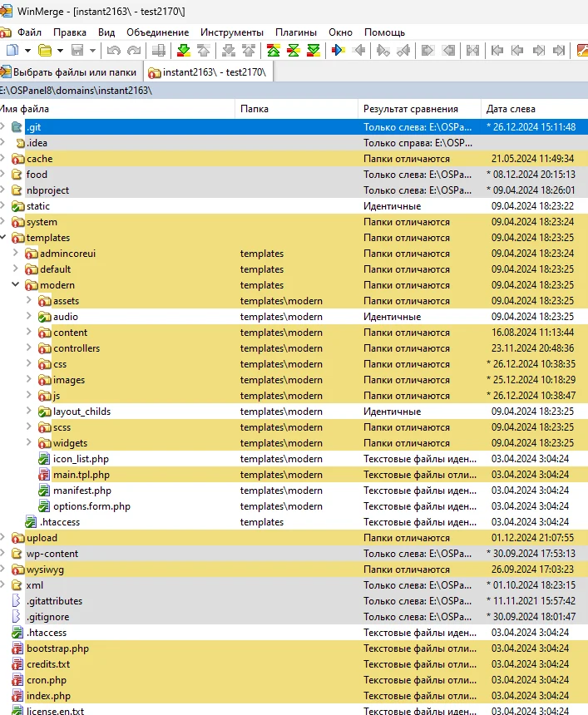Go to Previous Difference (gray up arrow)
Image resolution: width=588 pixels, height=715 pixels.
tap(204, 50)
